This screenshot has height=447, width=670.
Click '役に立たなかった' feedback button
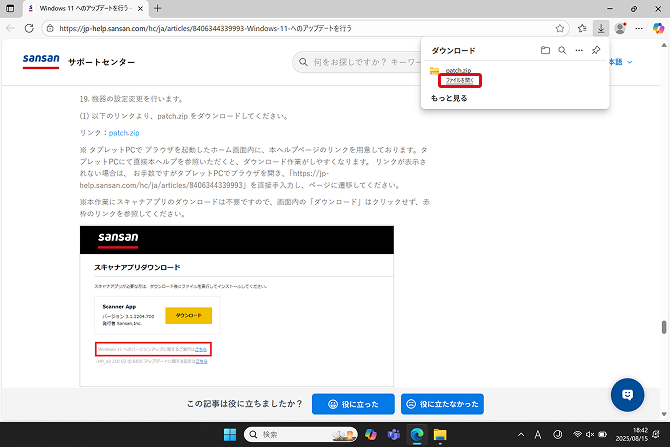442,404
